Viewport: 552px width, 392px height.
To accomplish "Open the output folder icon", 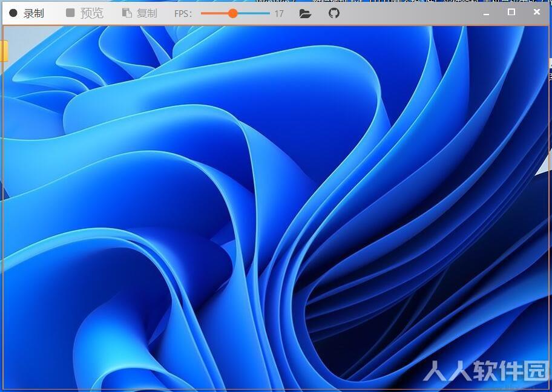I will coord(305,14).
